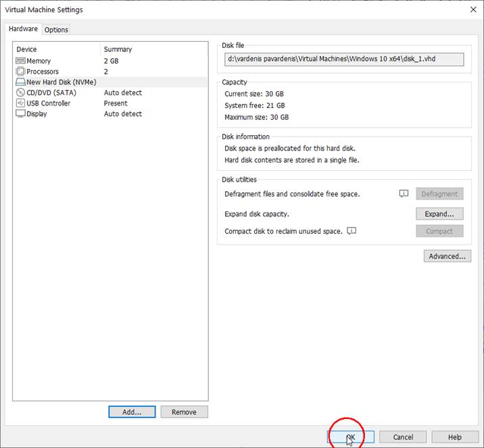Confirm settings with the OK button
Screen dimensions: 484x448
click(351, 437)
